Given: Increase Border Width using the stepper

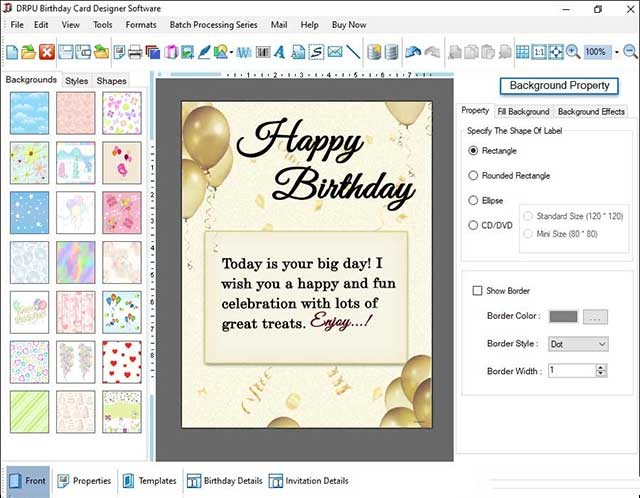Looking at the screenshot, I should coord(601,367).
